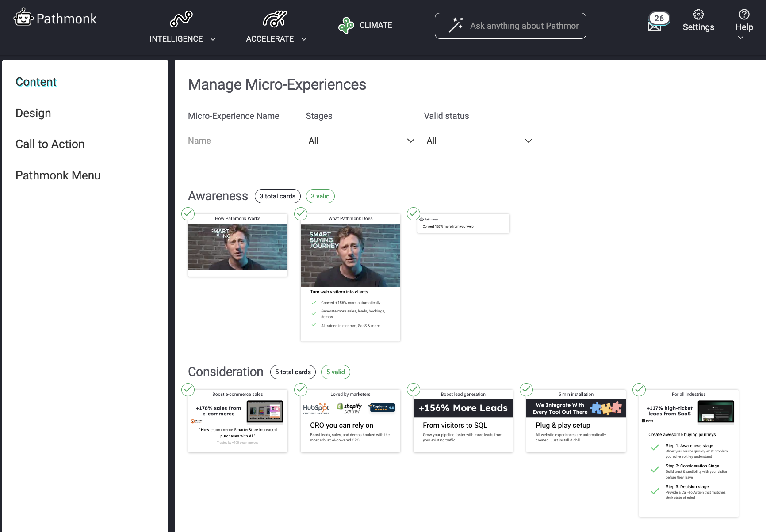Click the 5 total cards badge
Screen dimensions: 766x532
tap(293, 372)
